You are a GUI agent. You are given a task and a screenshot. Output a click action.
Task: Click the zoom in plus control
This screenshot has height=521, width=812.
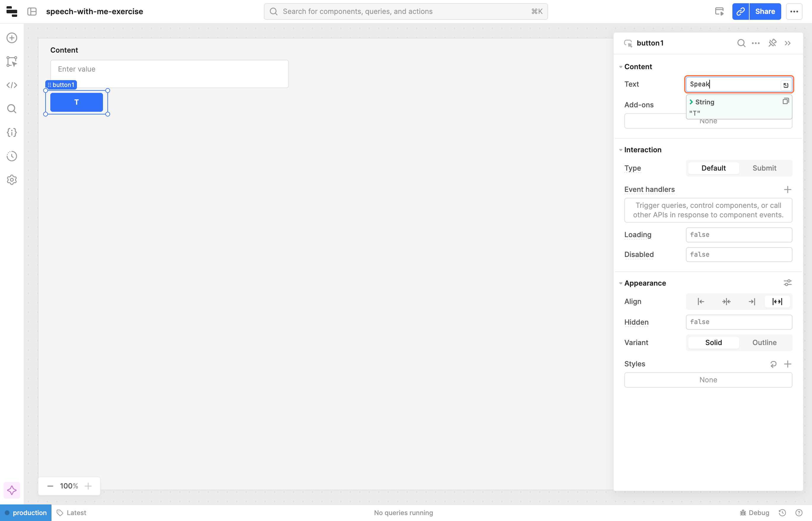point(88,486)
